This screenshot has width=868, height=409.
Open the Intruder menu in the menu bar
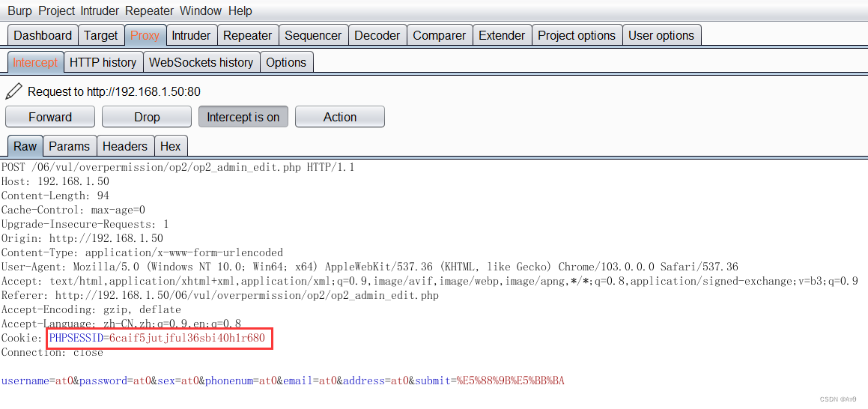pyautogui.click(x=99, y=10)
